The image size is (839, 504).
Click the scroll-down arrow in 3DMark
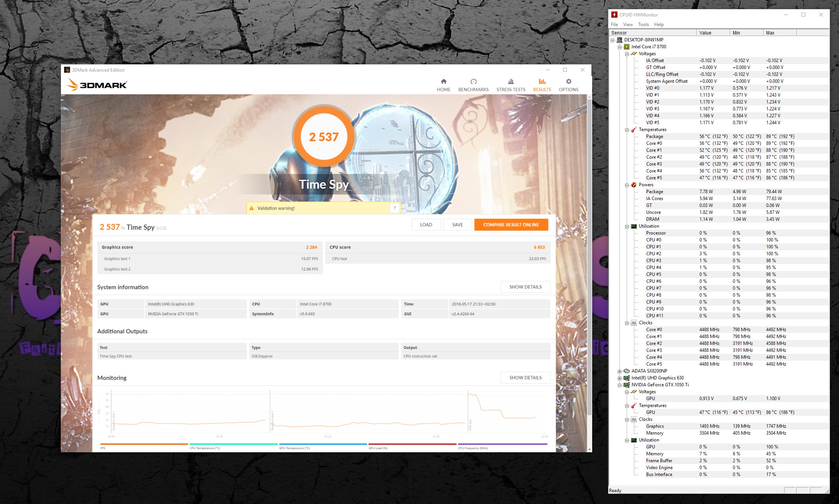(589, 449)
